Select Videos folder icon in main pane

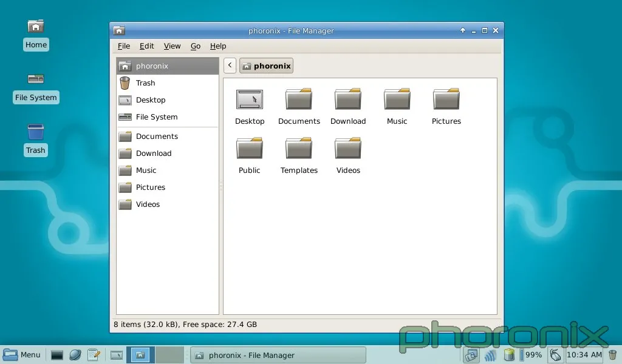[348, 148]
